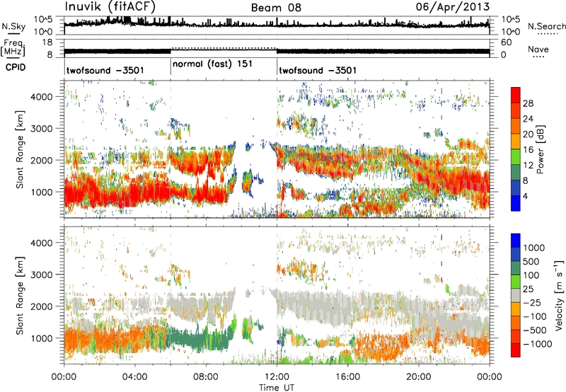Click the '16:00' time tick label

[x=347, y=377]
